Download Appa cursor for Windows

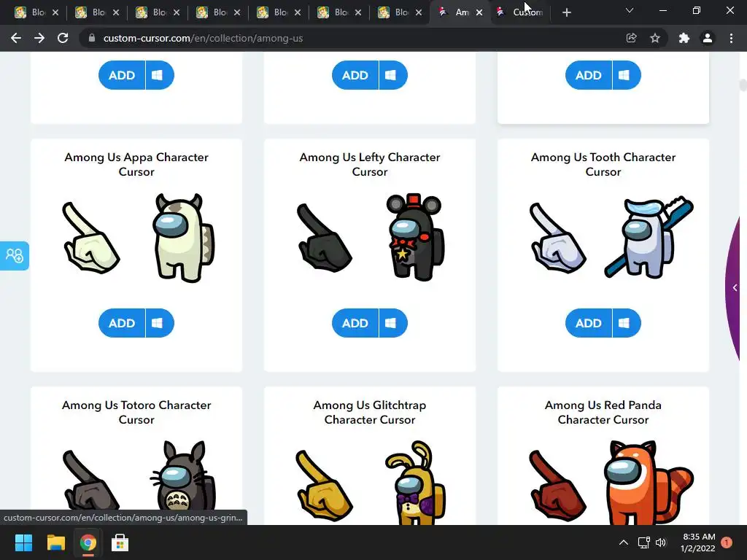[x=160, y=323]
